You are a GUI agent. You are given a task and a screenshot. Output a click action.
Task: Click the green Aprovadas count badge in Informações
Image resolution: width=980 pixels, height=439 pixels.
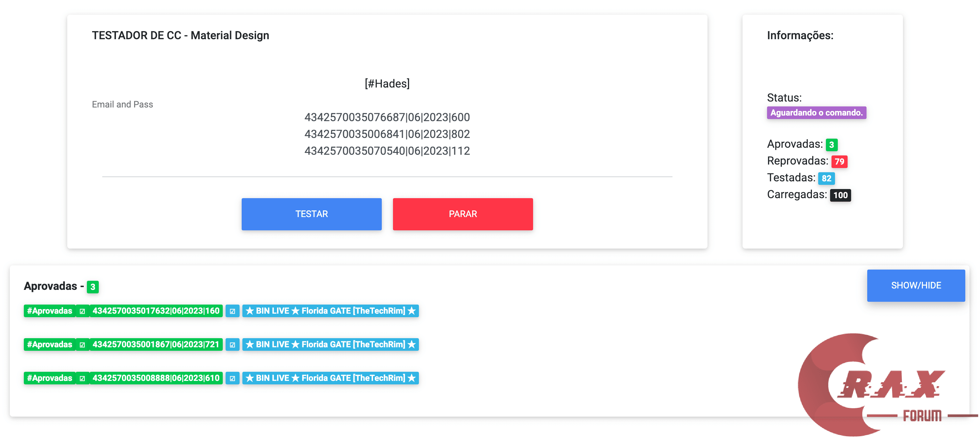[x=831, y=145]
